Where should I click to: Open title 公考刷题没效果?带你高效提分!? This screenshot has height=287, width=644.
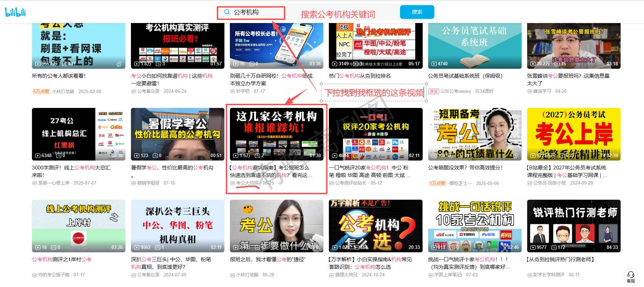point(465,168)
